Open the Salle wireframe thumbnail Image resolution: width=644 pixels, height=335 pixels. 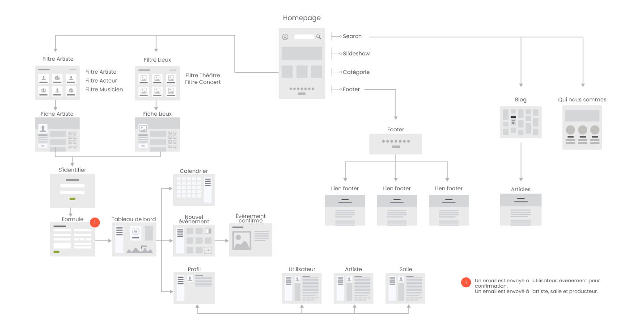(x=405, y=288)
